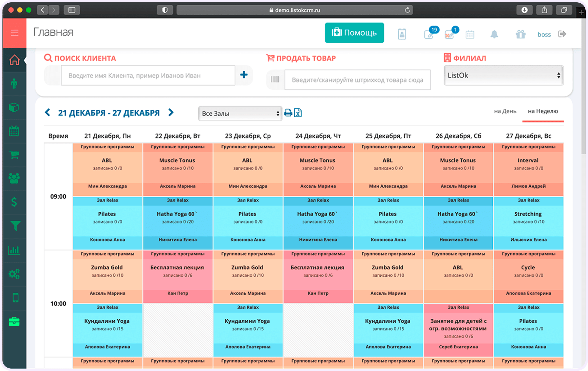Open the calendar icon in the header
Screen dimensions: 588x371
point(470,34)
